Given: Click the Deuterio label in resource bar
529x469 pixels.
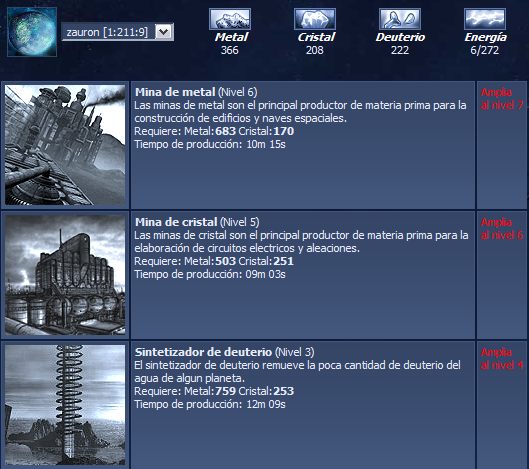Looking at the screenshot, I should (x=400, y=37).
